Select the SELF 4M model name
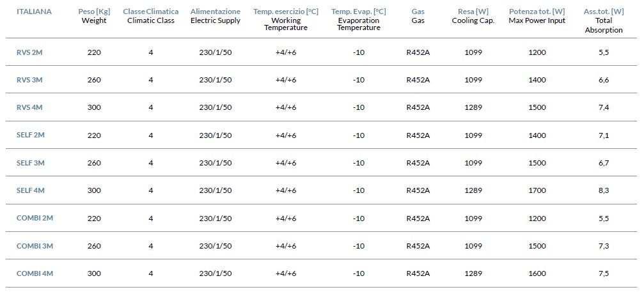 31,190
